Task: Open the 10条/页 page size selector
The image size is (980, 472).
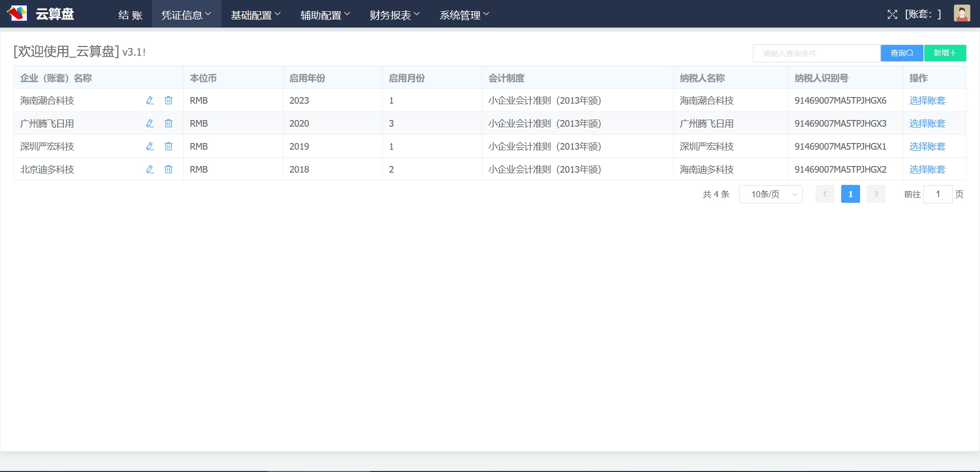Action: click(771, 194)
